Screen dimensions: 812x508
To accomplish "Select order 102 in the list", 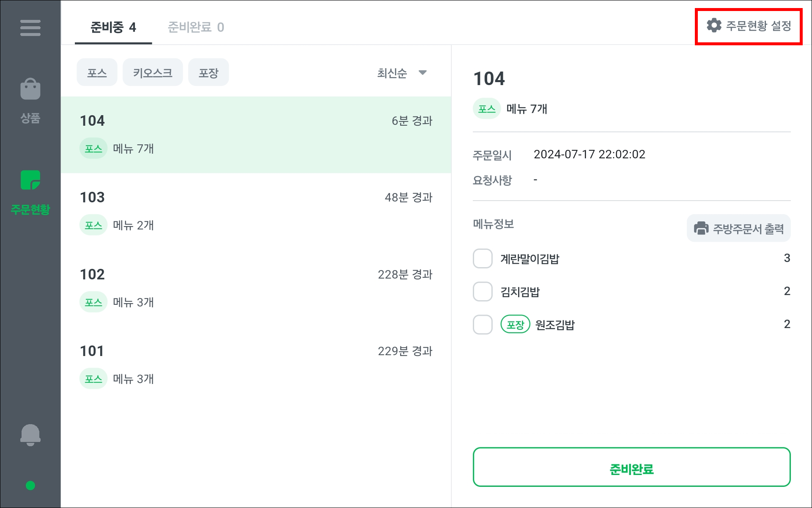I will [256, 288].
